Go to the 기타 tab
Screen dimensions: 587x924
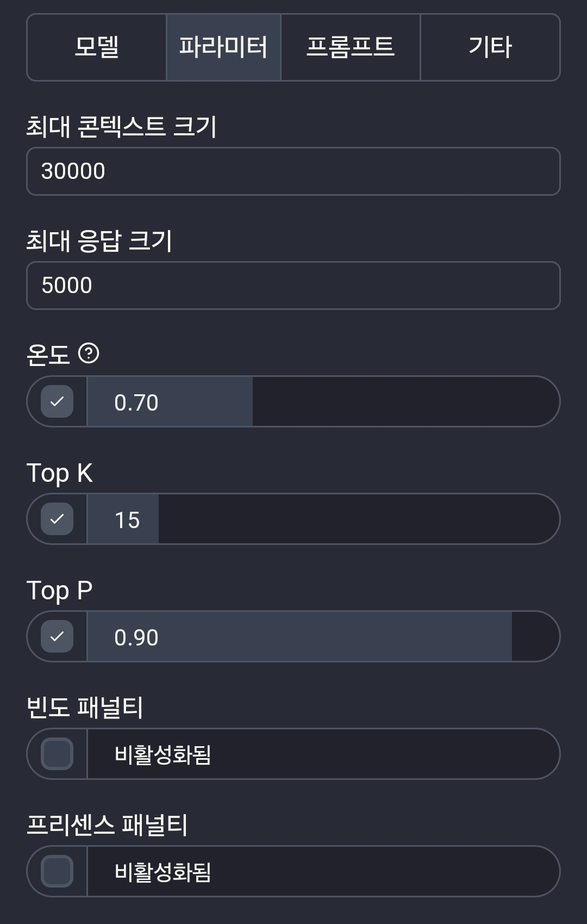click(490, 47)
